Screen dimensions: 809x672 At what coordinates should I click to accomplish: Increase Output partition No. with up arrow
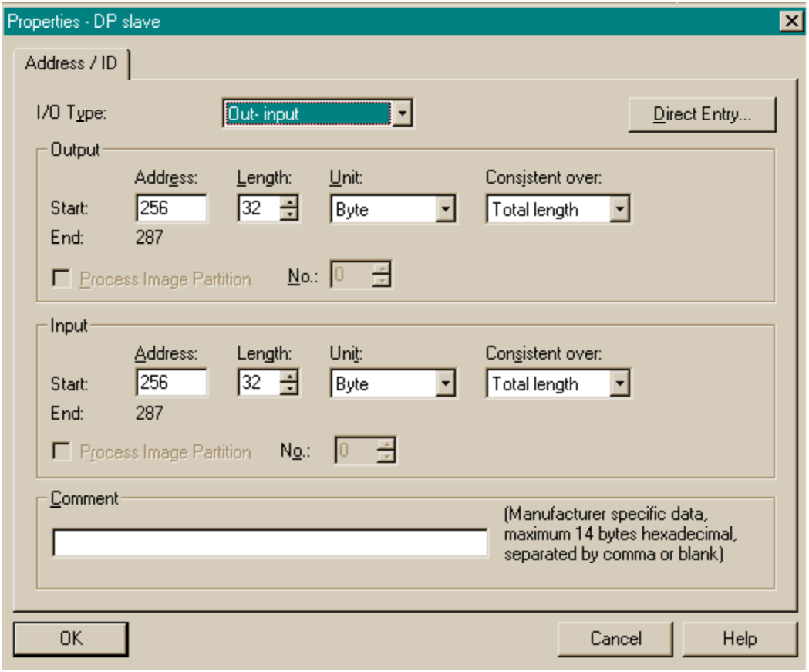point(382,268)
